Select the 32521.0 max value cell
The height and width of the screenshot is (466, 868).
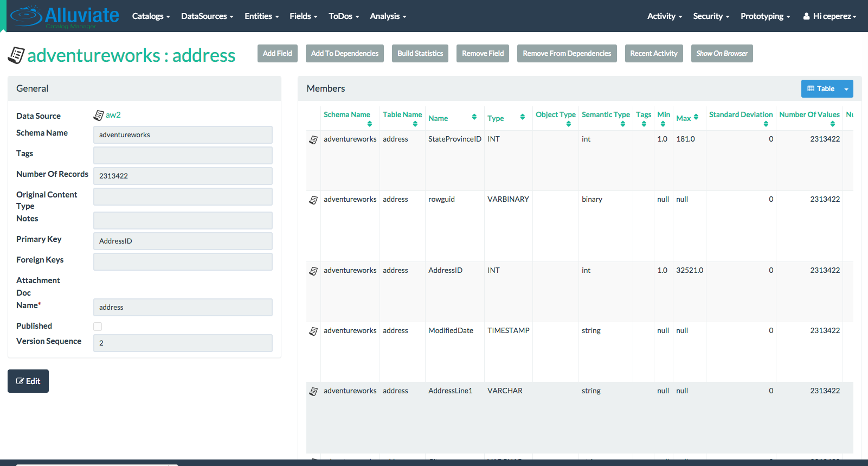pyautogui.click(x=690, y=270)
